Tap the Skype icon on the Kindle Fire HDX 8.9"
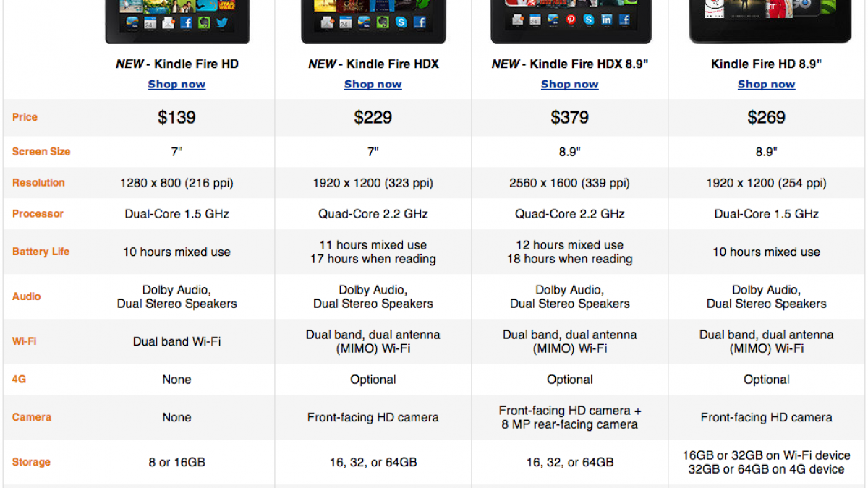868x488 pixels. (x=589, y=20)
